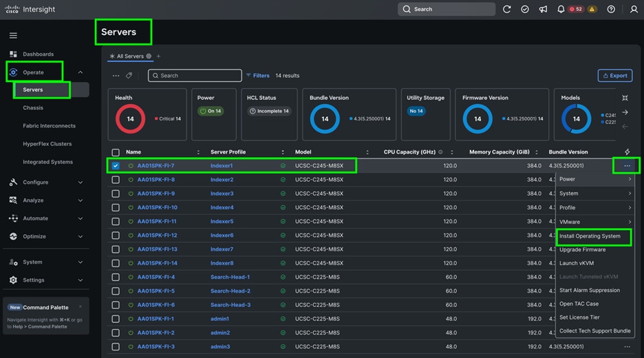Screen dimensions: 644x358
Task: Open the Search-Head-2 server profile link
Action: click(x=230, y=291)
